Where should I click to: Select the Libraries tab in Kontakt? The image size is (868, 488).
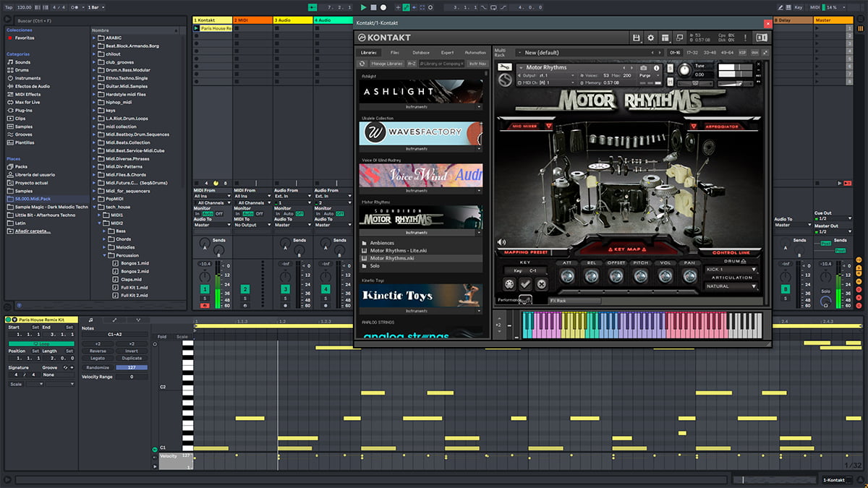pos(370,53)
